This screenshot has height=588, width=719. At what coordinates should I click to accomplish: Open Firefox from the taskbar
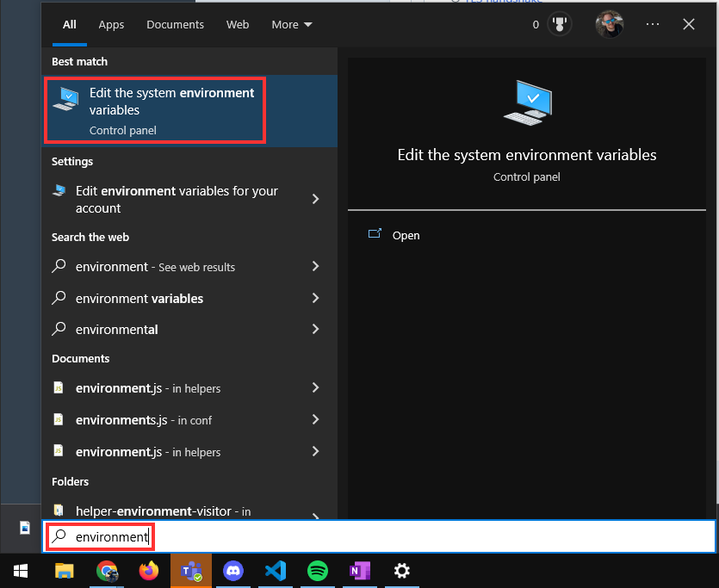[x=148, y=571]
